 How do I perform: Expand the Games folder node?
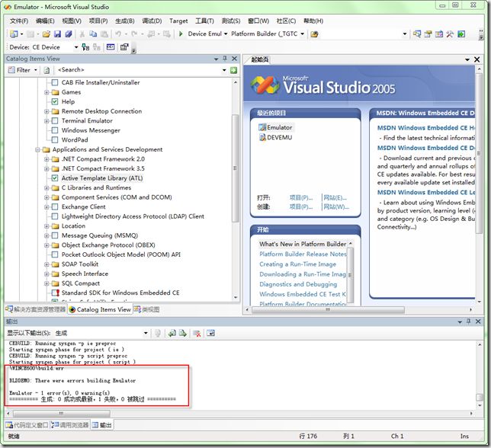[x=47, y=92]
